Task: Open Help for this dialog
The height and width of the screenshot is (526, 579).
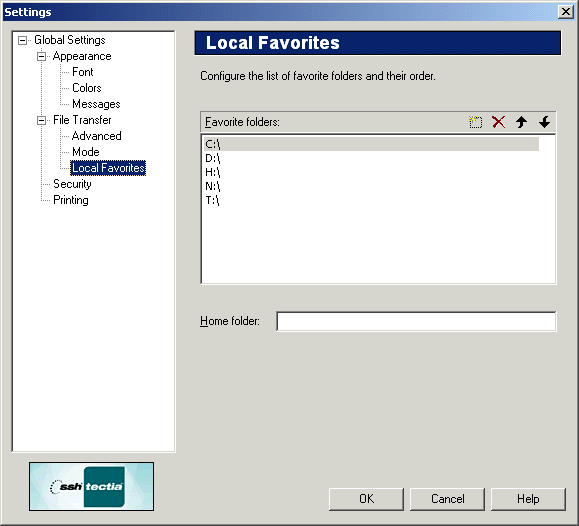Action: pos(528,499)
